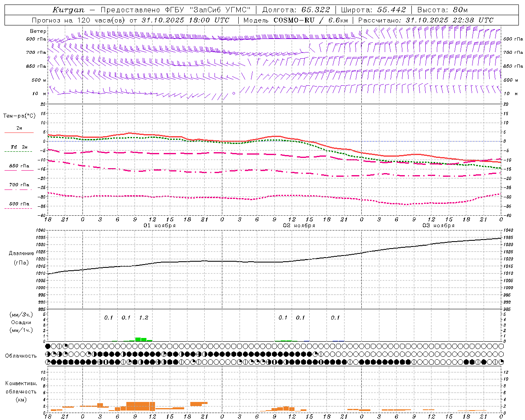The width and height of the screenshot is (525, 420).
Task: Click the "(мм/1ч.)" precipitation unit label
Action: (21, 330)
